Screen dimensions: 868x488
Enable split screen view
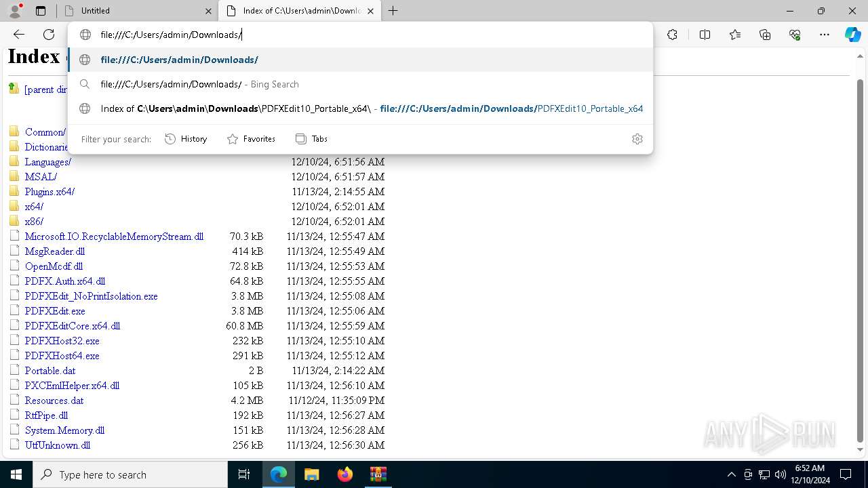705,35
